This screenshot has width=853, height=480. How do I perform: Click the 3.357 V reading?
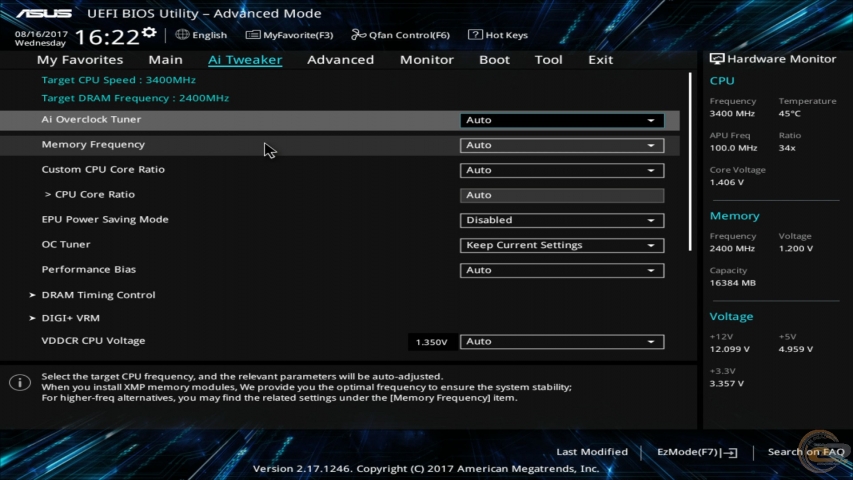pos(727,384)
